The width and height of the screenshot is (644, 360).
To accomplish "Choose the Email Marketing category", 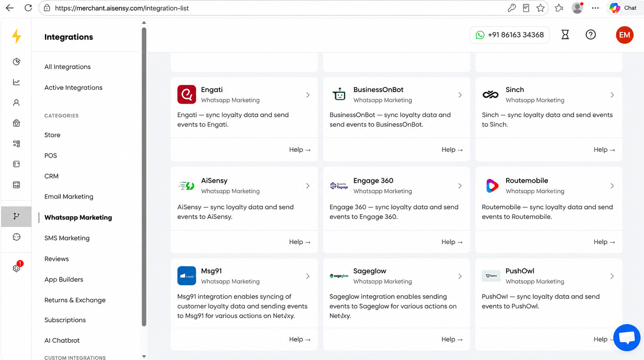I will [x=69, y=197].
